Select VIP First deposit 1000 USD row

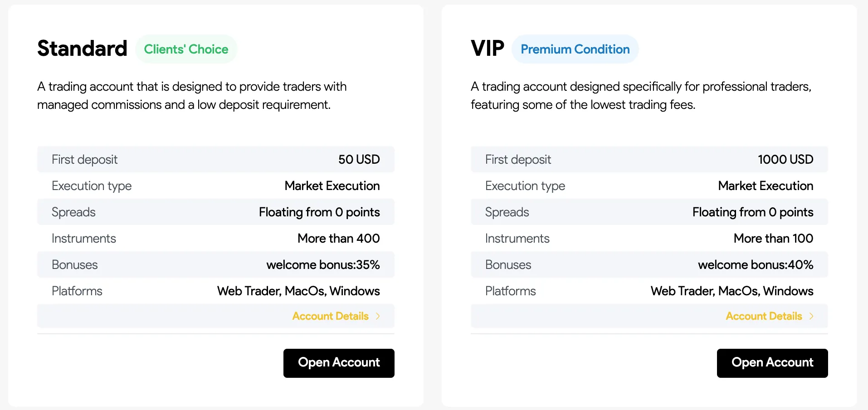coord(649,159)
